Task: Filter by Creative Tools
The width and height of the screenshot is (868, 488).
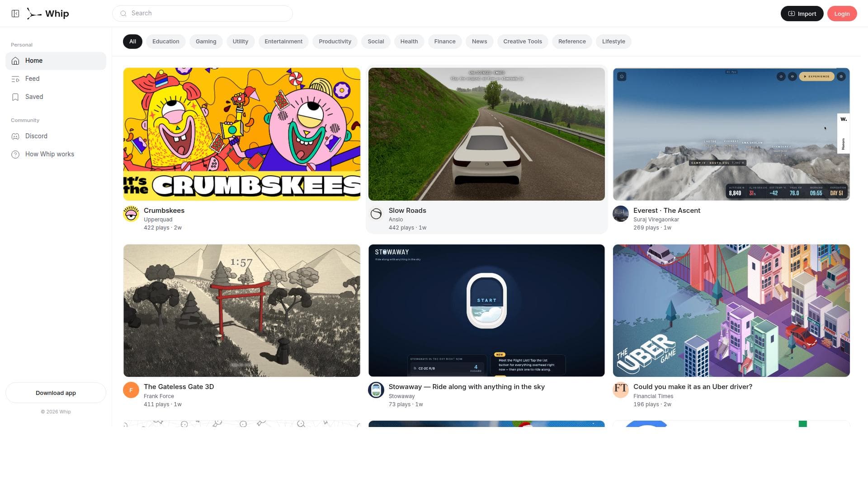Action: pos(523,42)
